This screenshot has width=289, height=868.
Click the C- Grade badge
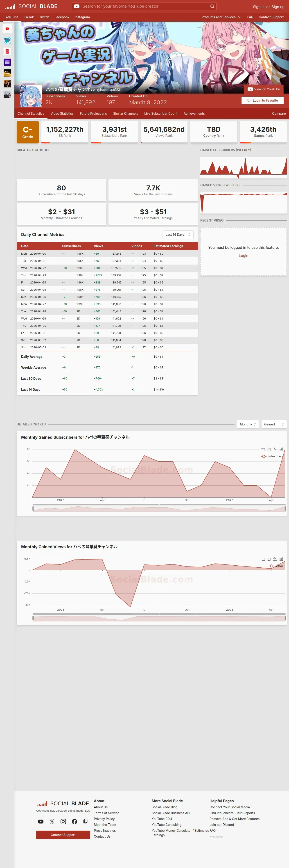(x=28, y=132)
